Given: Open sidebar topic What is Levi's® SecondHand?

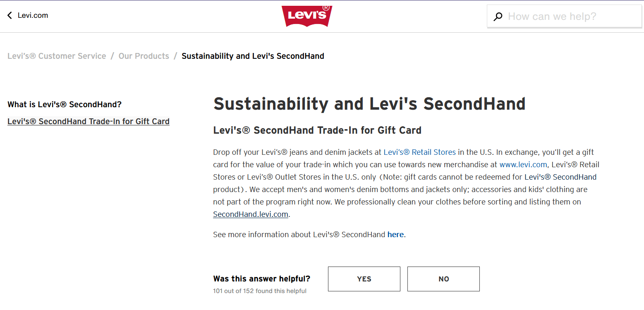Looking at the screenshot, I should click(65, 104).
